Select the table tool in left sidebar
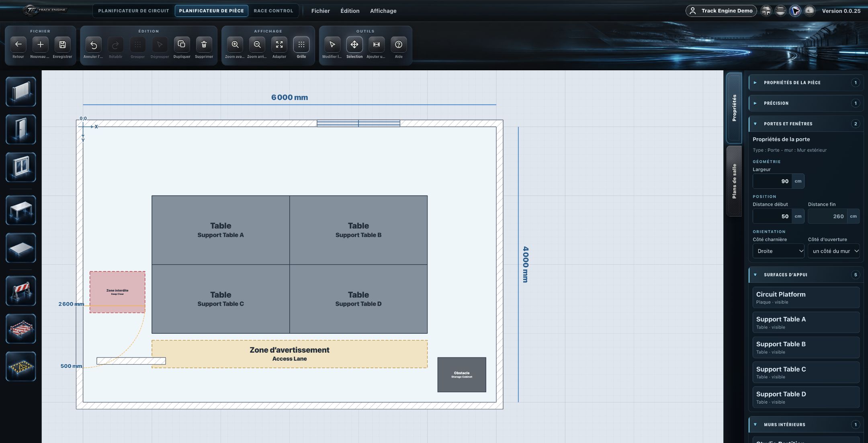This screenshot has width=868, height=443. pos(21,210)
